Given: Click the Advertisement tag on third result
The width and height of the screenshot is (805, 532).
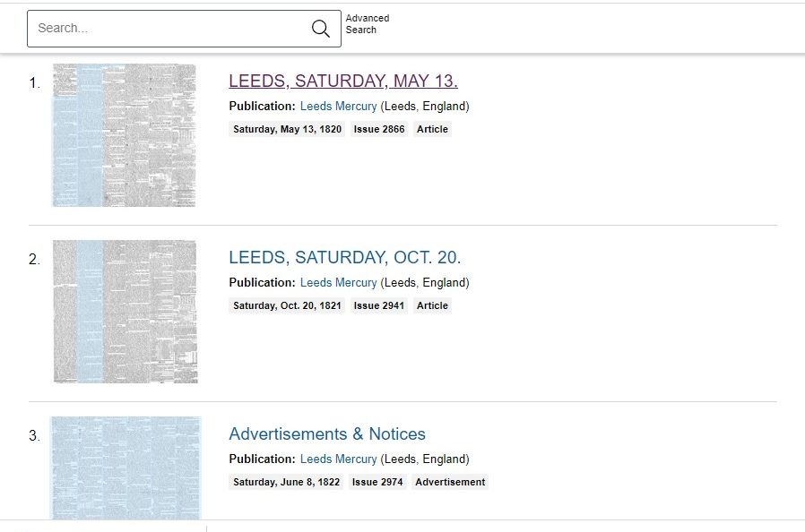Looking at the screenshot, I should click(449, 482).
